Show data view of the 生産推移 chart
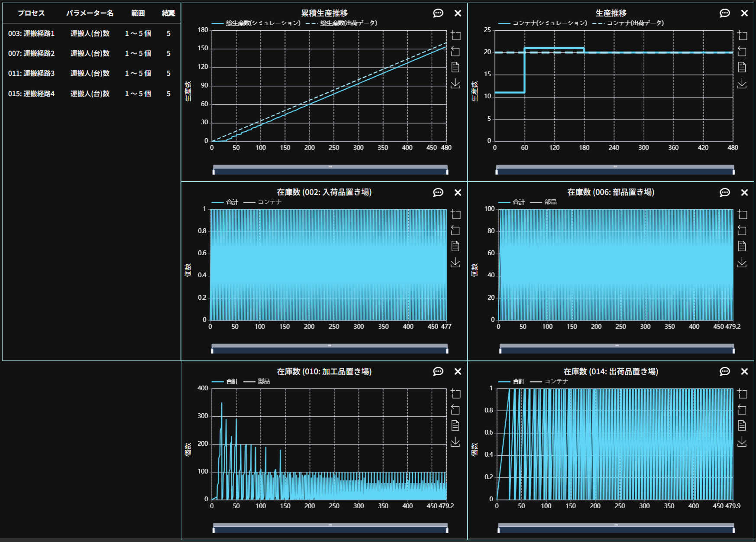The image size is (756, 542). click(x=742, y=67)
